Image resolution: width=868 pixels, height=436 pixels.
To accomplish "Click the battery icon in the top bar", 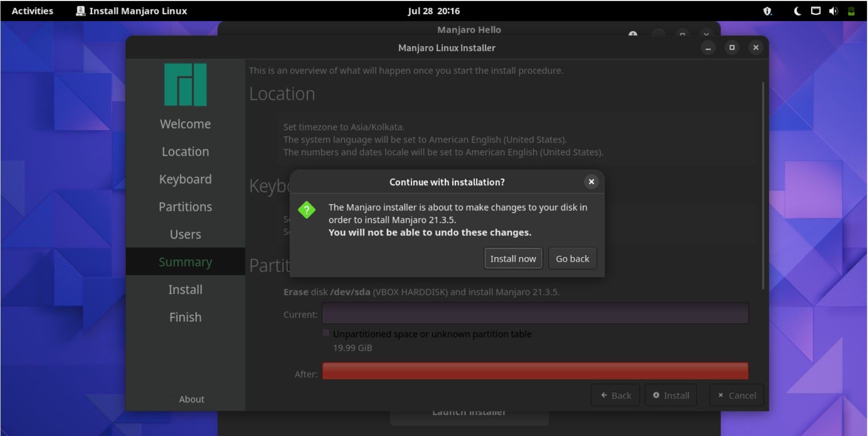I will click(x=851, y=11).
